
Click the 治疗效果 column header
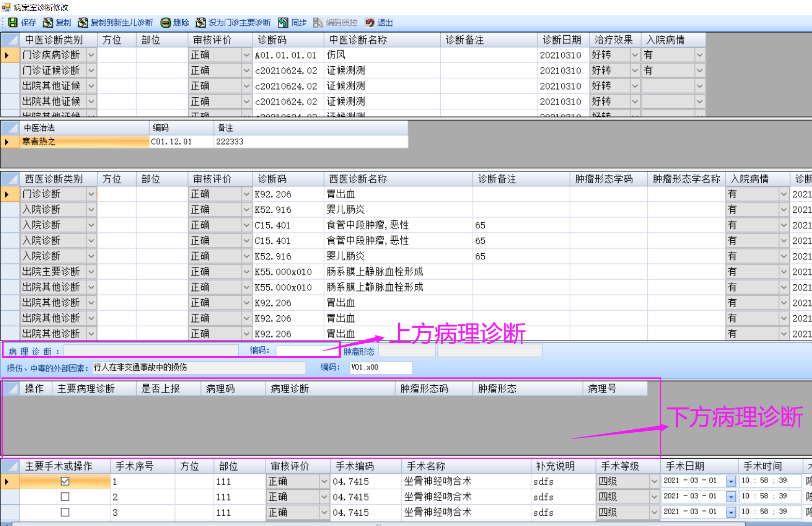click(615, 40)
